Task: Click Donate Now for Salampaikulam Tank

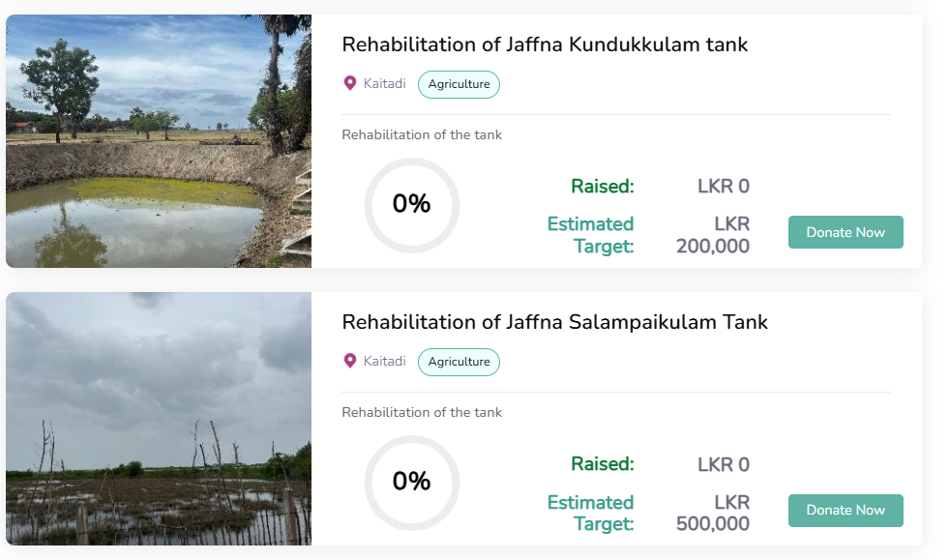Action: coord(845,510)
